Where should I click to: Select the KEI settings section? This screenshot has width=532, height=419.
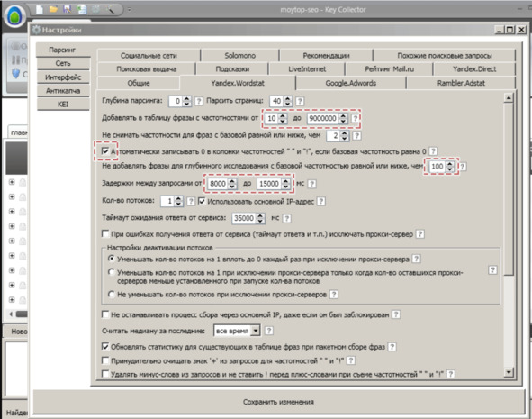click(63, 105)
